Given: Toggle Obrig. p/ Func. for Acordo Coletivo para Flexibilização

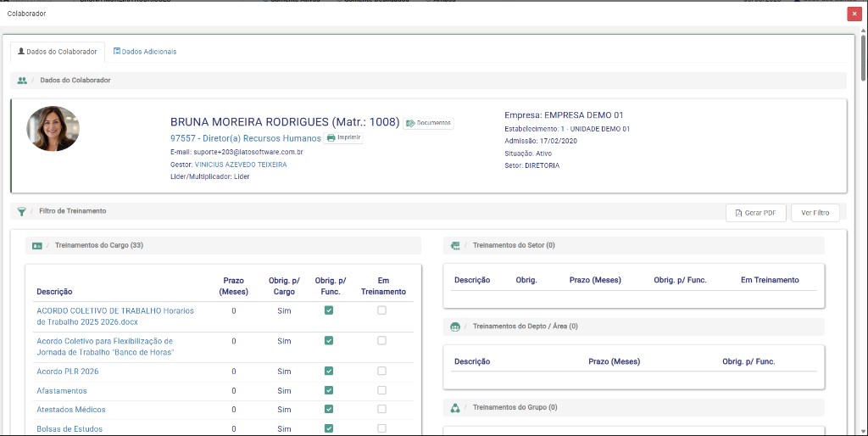Looking at the screenshot, I should click(x=329, y=341).
